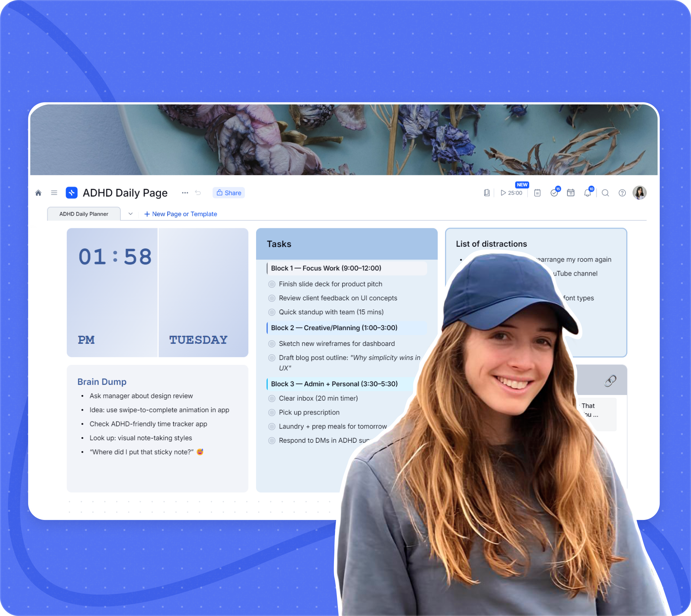Click the notebook/book icon in toolbar

click(x=487, y=193)
